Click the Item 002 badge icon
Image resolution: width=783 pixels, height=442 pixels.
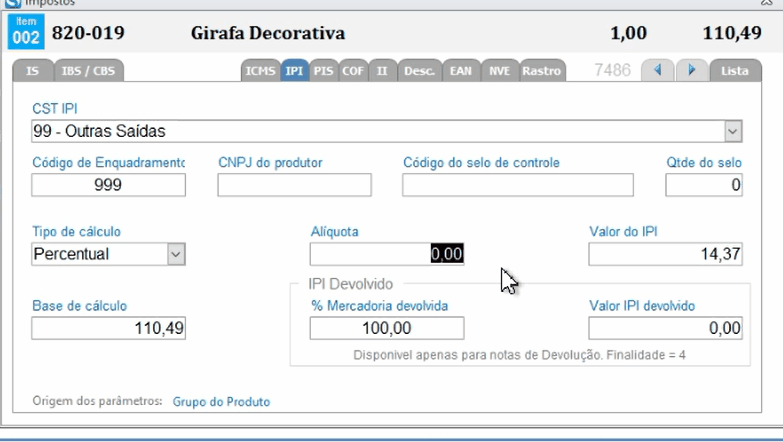point(24,33)
